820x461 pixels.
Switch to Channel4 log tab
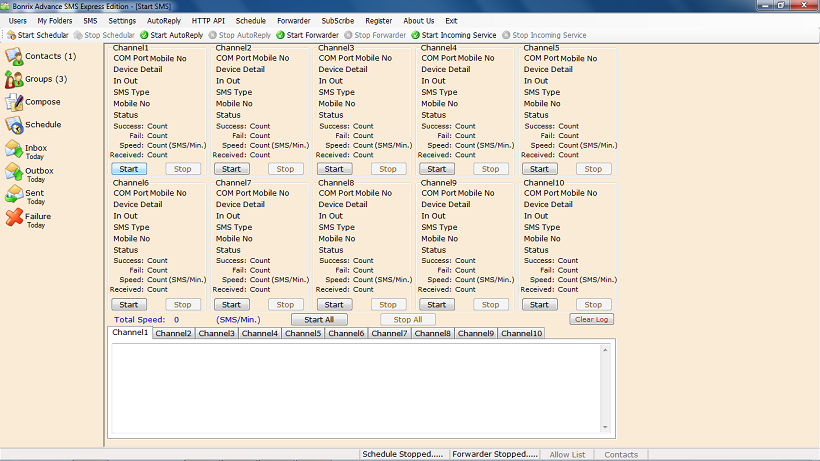coord(260,333)
